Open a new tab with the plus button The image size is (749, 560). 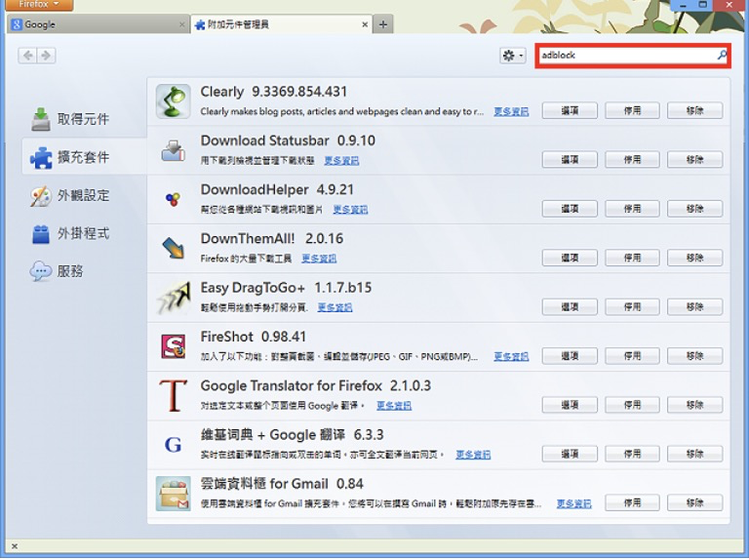[383, 24]
